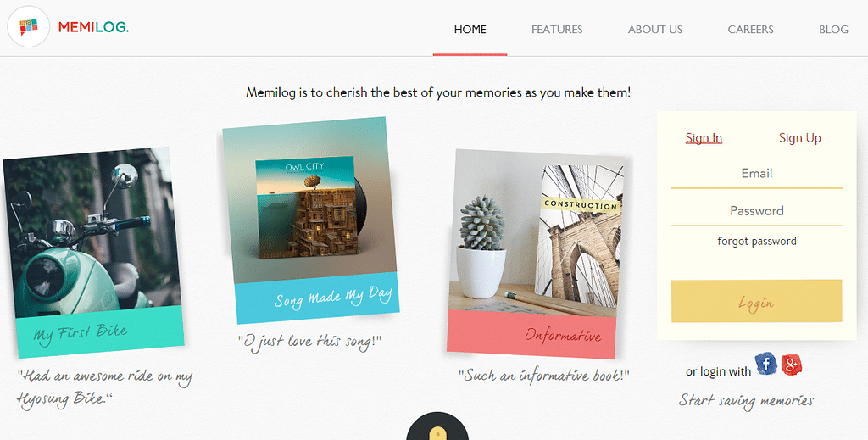This screenshot has width=868, height=440.
Task: Click the MEMILOG brand name text
Action: click(93, 26)
